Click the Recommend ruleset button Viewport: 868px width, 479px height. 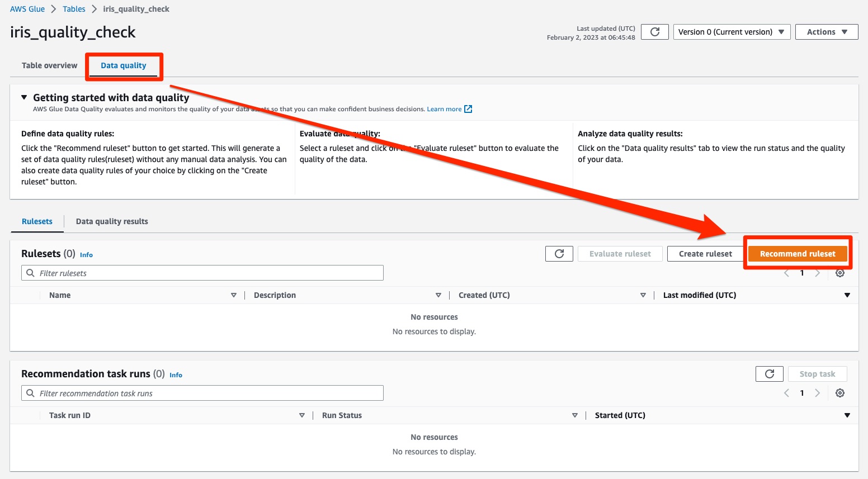coord(798,253)
